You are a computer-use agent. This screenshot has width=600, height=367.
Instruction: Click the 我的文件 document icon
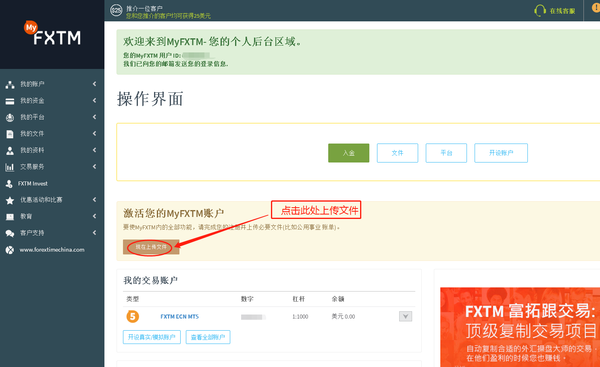pyautogui.click(x=10, y=134)
